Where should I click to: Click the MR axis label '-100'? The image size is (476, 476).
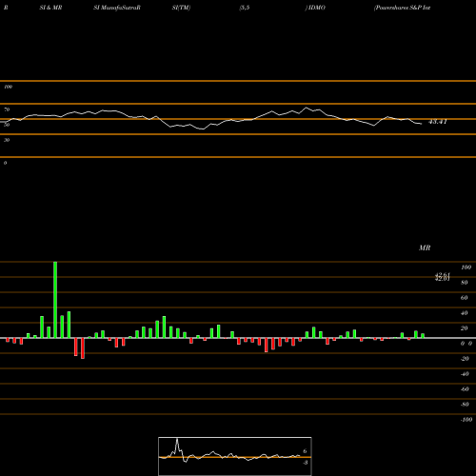coord(466,420)
